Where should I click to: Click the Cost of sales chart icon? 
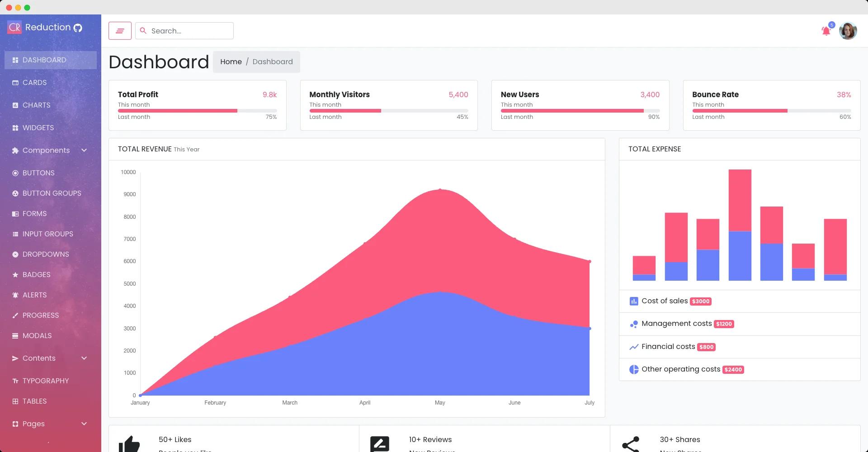point(633,301)
